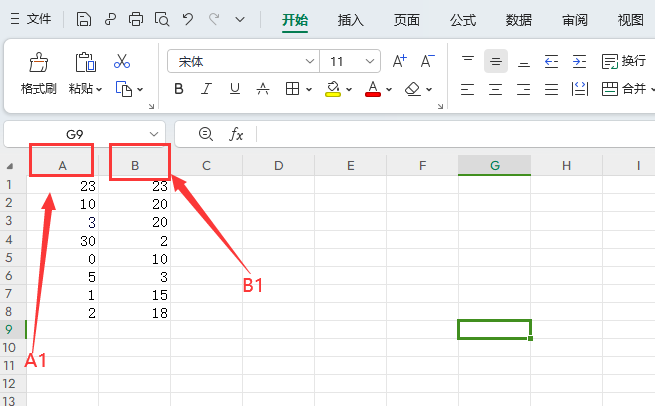Image resolution: width=655 pixels, height=406 pixels.
Task: Expand the Copy dropdown arrow
Action: (x=140, y=89)
